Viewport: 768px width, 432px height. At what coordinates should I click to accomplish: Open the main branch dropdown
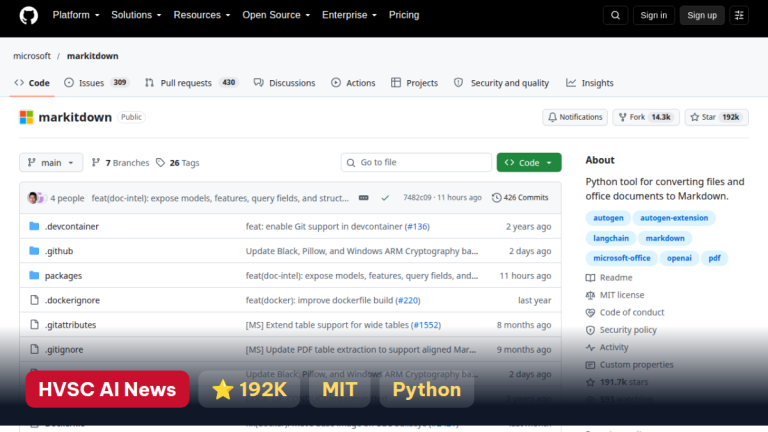click(51, 163)
